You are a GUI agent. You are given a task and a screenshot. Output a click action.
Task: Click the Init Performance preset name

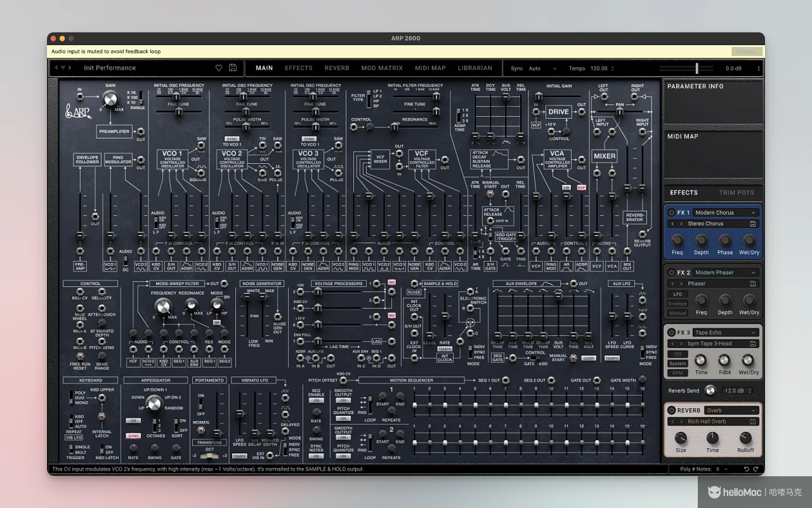tap(110, 68)
